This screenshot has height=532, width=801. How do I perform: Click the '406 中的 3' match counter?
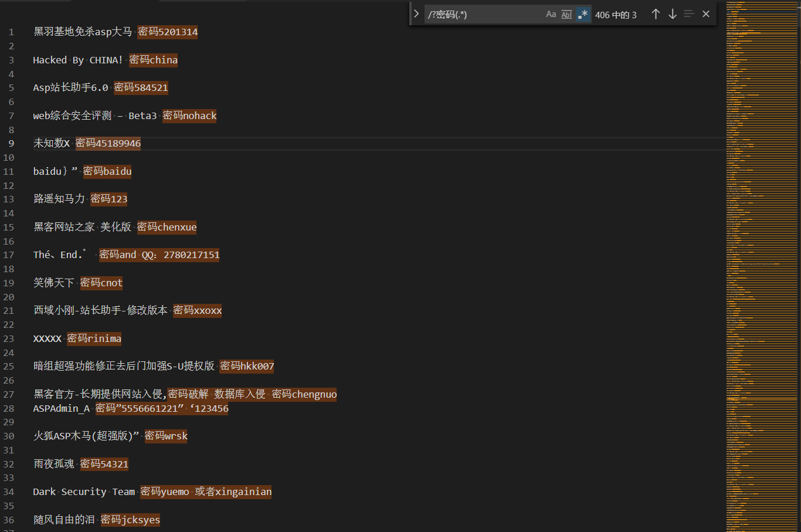616,15
